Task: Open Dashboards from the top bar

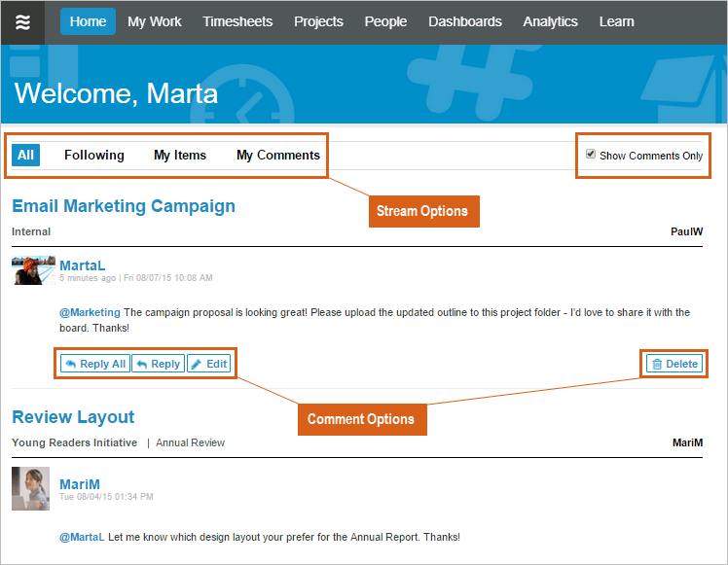Action: [x=465, y=21]
